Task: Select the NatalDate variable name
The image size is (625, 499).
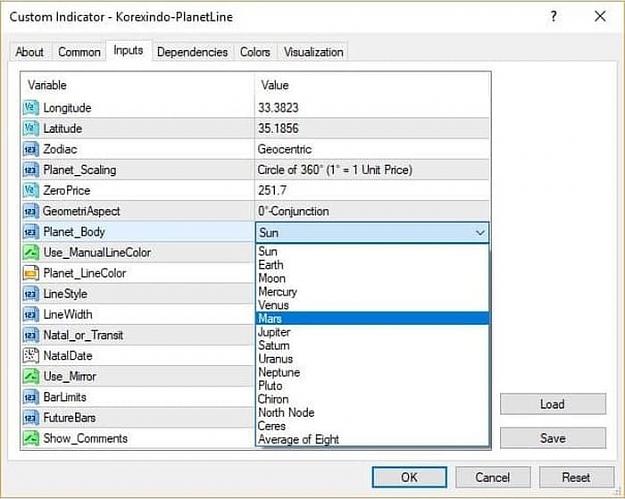Action: tap(68, 356)
